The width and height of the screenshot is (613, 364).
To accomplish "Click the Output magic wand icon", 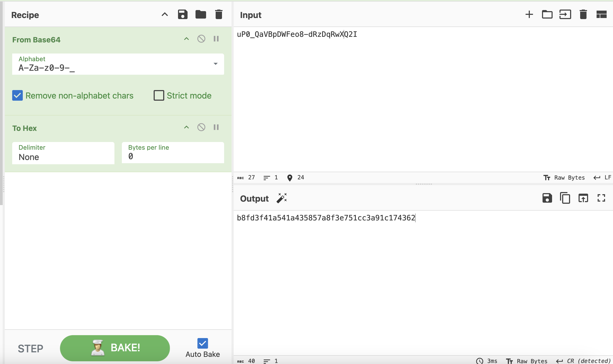I will [x=282, y=198].
